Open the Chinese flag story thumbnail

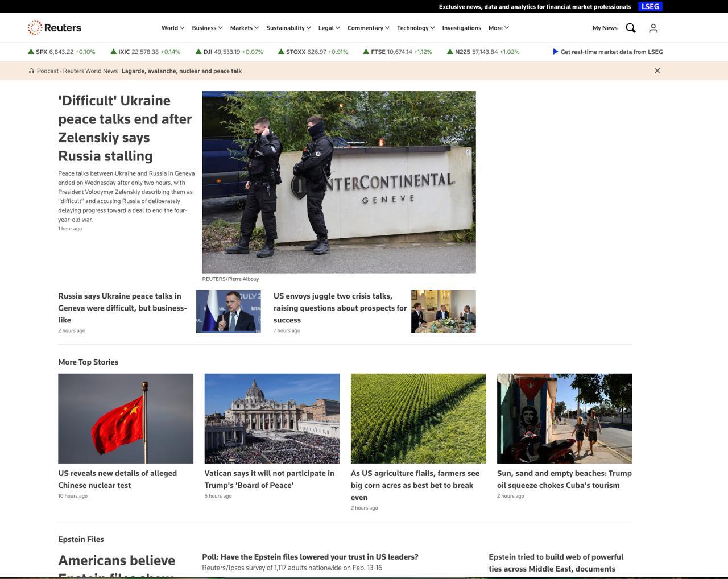pyautogui.click(x=126, y=418)
